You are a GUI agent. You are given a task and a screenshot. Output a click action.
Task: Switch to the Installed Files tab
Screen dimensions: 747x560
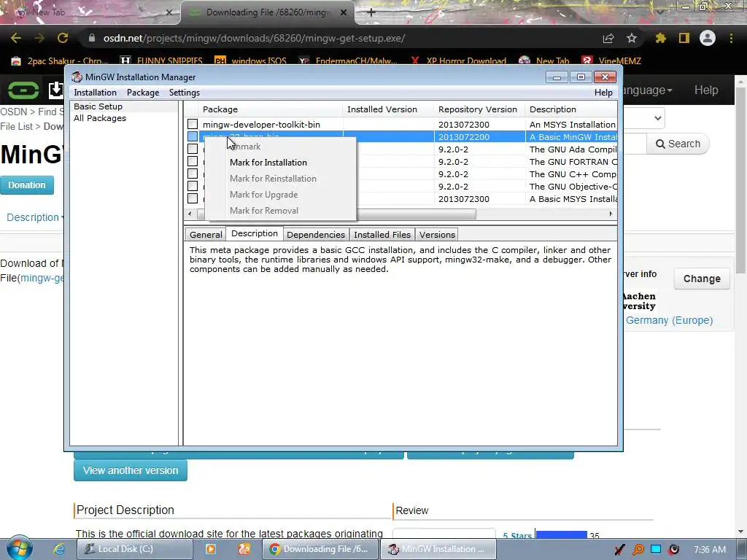click(x=382, y=234)
